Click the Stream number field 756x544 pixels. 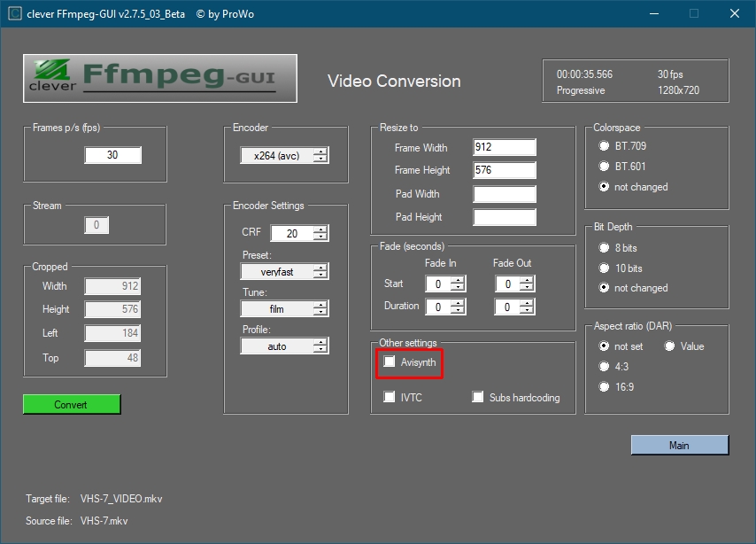coord(96,225)
